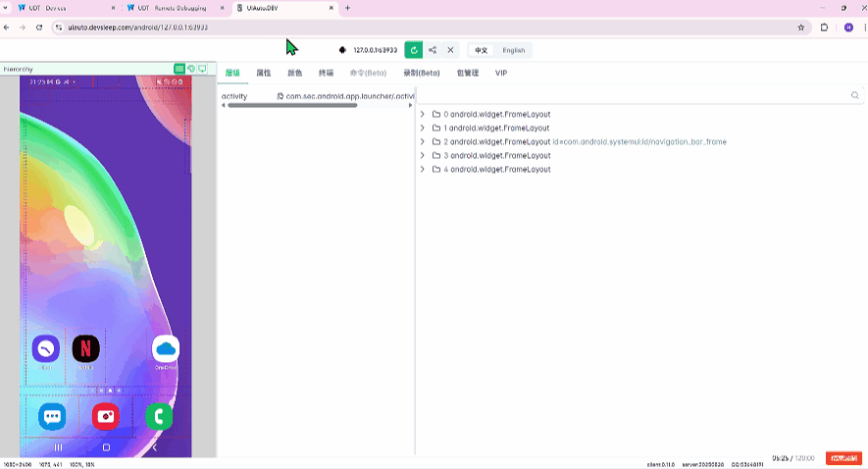Click the green refresh device button
The image size is (868, 469).
point(414,50)
